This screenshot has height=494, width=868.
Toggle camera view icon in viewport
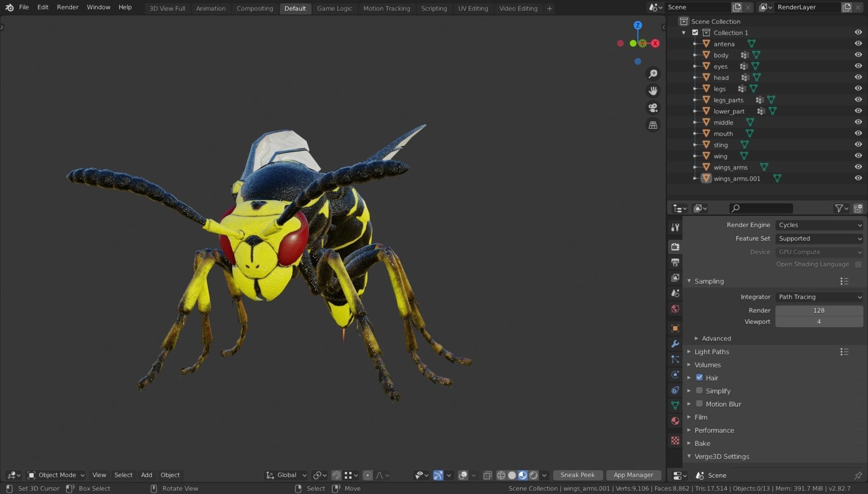[653, 108]
